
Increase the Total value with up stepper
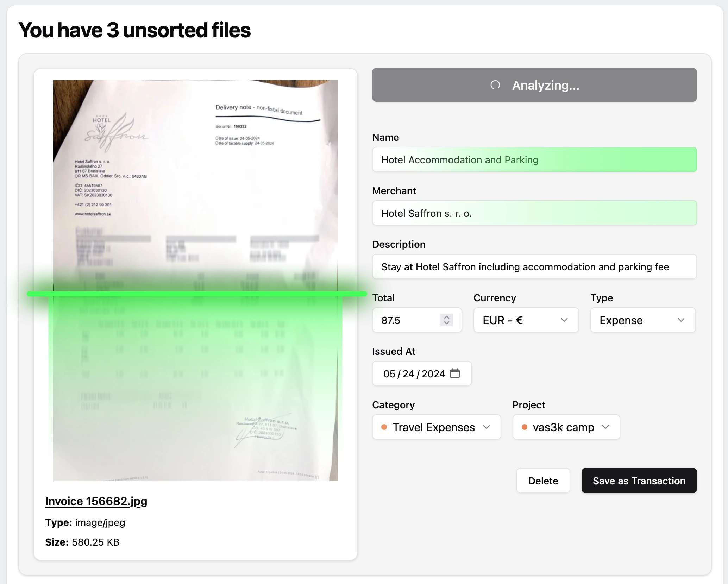click(x=446, y=317)
